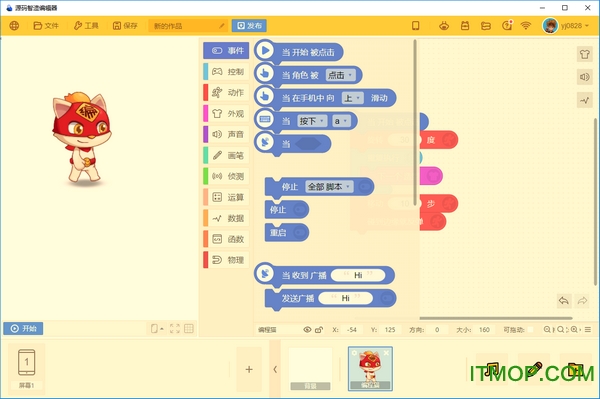Viewport: 600px width, 399px height.
Task: Toggle fullscreen stage icon
Action: click(x=175, y=329)
